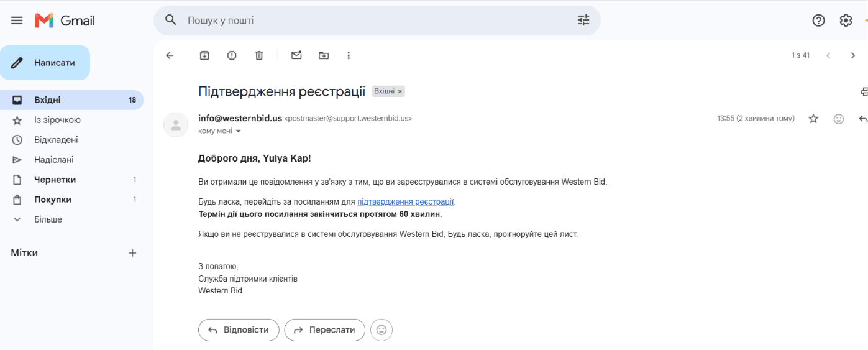Click the Написати compose button
Image resolution: width=868 pixels, height=350 pixels.
pos(45,63)
